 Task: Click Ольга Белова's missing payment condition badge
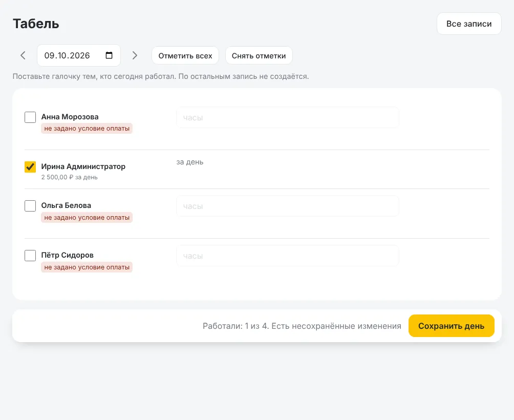[x=87, y=217]
